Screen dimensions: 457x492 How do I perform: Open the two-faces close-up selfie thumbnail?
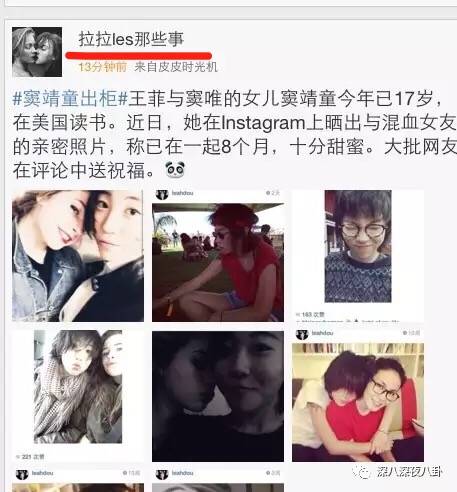78,256
